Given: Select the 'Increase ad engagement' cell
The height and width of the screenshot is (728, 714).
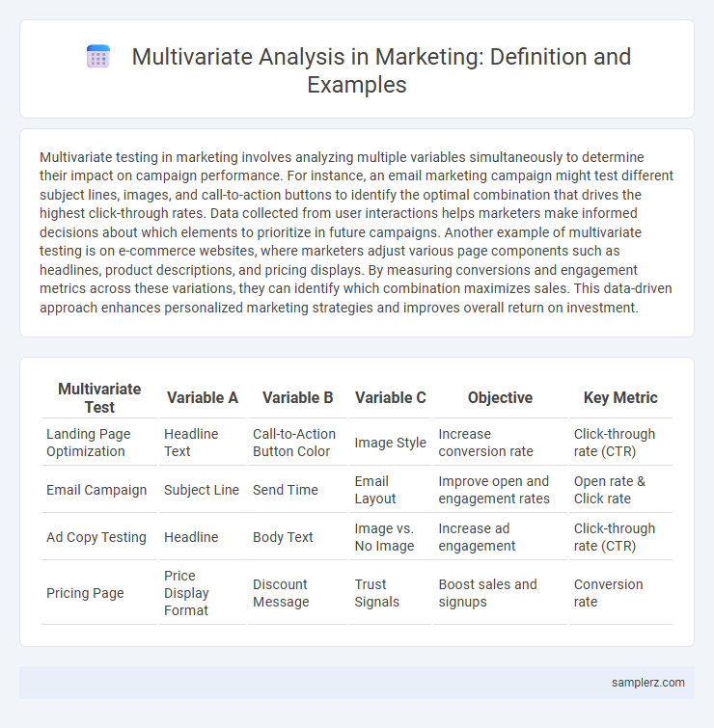Looking at the screenshot, I should pos(501,537).
